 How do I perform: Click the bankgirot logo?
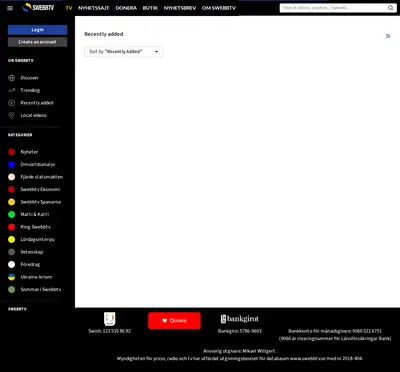[x=240, y=319]
